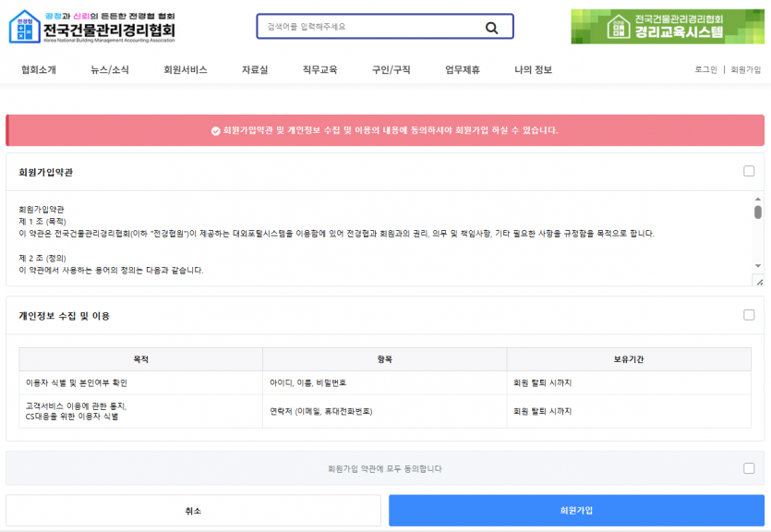Click the '이용자 식별 및 본인여부 확인' cell

pos(140,382)
